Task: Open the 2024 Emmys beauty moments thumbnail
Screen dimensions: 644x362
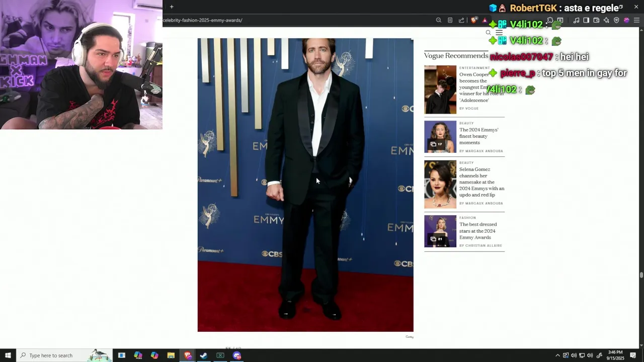Action: coord(440,137)
